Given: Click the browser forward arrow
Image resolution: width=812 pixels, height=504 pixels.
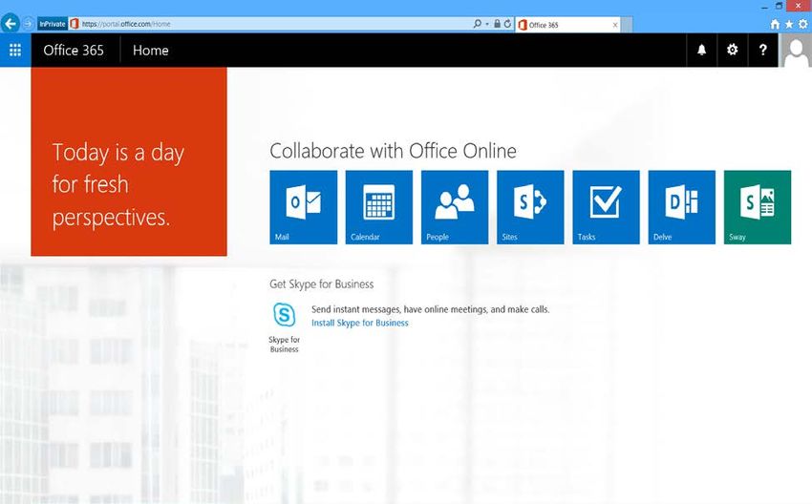Looking at the screenshot, I should [29, 24].
